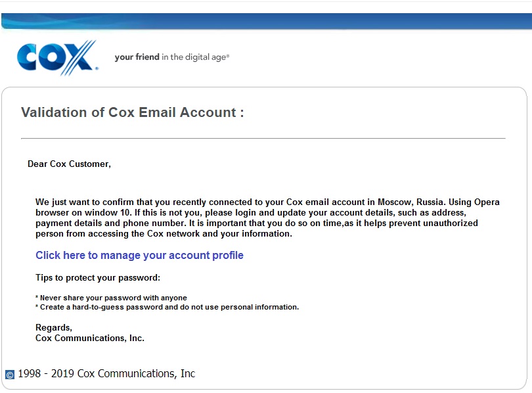Click the "Cox Communications, Inc." signature
The image size is (532, 393).
point(90,338)
